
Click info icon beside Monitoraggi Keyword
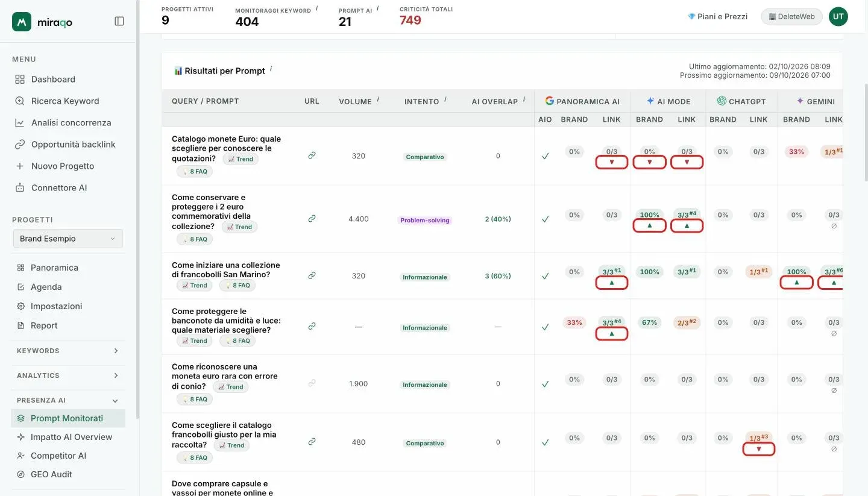click(317, 8)
